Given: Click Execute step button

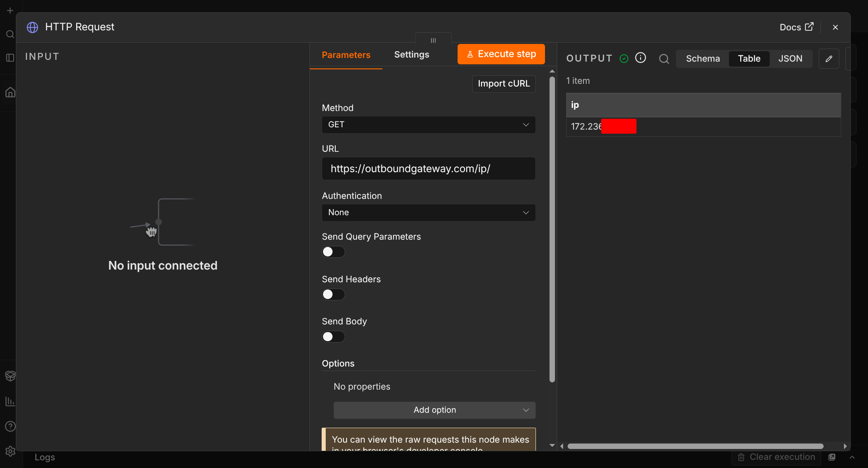Looking at the screenshot, I should tap(501, 54).
